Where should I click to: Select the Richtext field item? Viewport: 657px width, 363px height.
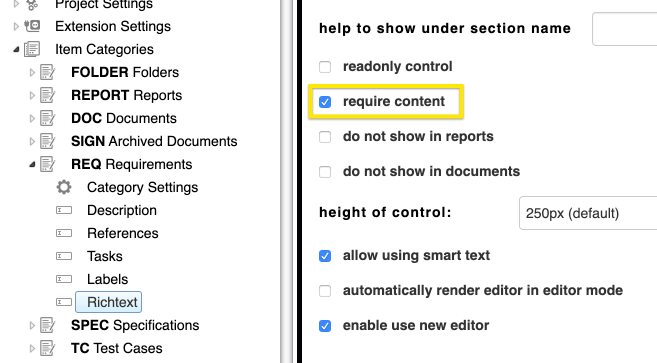(x=109, y=302)
